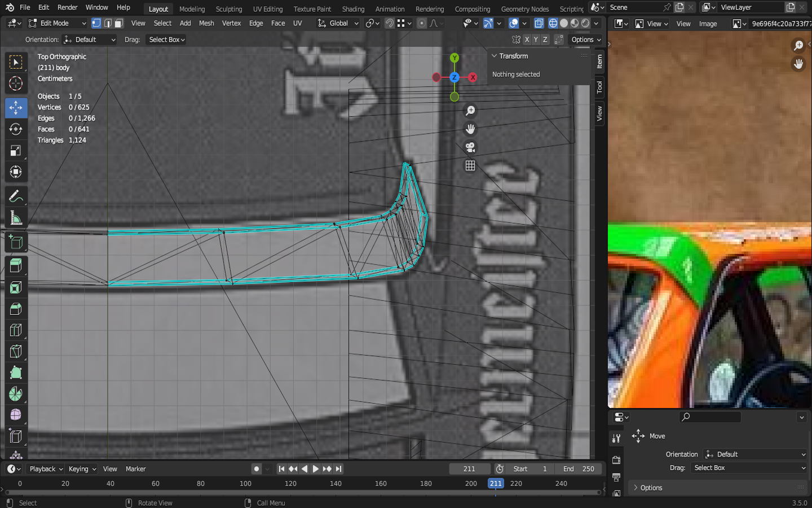The height and width of the screenshot is (508, 812).
Task: Pick the Poly Build tool
Action: tap(16, 373)
